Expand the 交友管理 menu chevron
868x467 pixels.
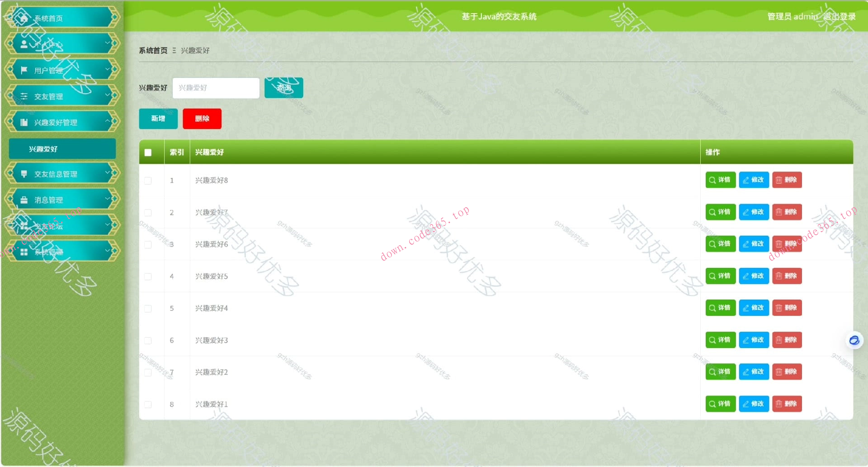108,95
